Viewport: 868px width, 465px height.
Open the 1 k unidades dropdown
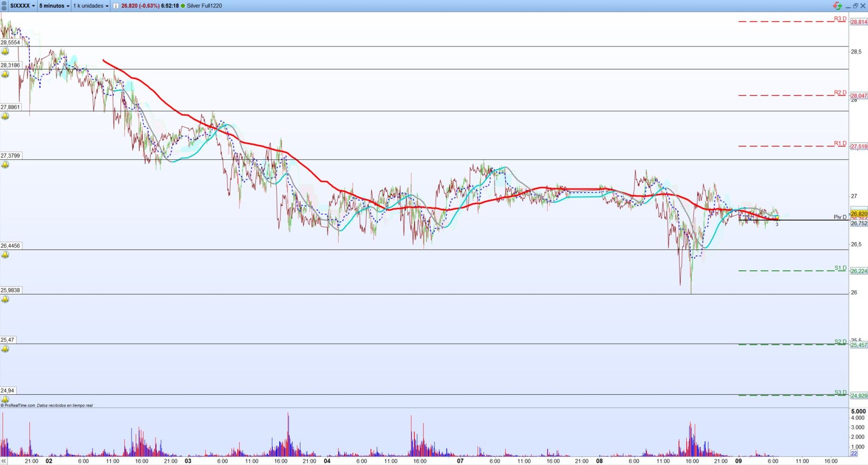[91, 6]
